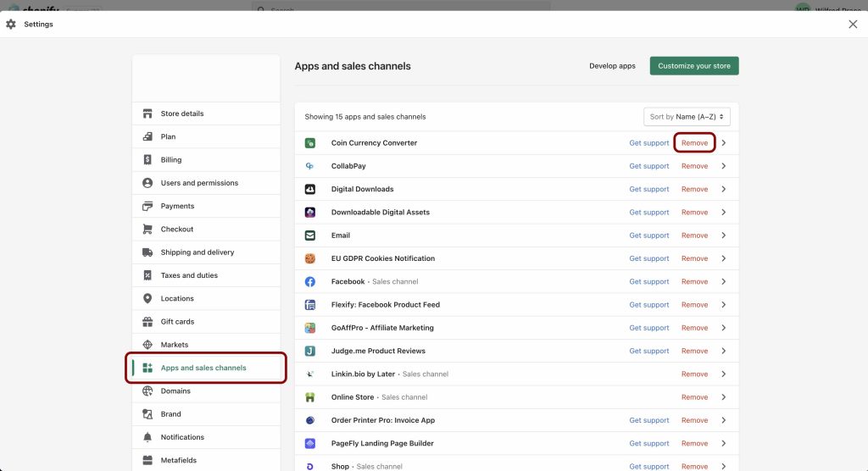868x471 pixels.
Task: Click the Facebook sales channel icon
Action: (x=310, y=282)
